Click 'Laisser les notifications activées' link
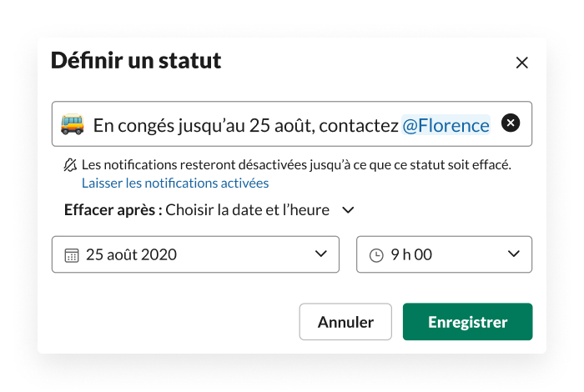 pyautogui.click(x=175, y=183)
